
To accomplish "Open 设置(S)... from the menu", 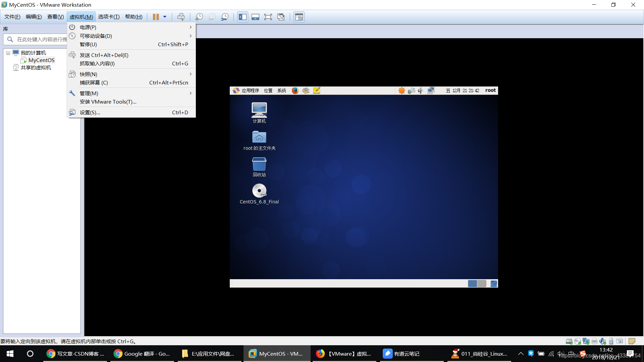I will coord(131,112).
